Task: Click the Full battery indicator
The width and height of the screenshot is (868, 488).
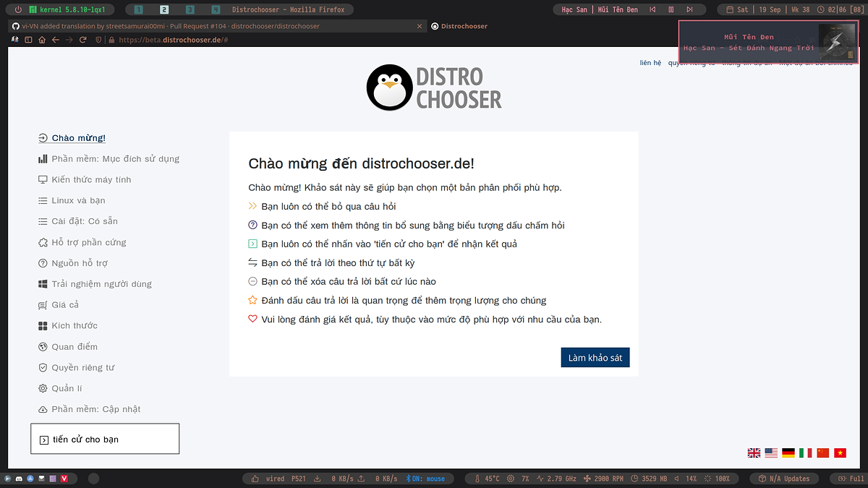Action: pyautogui.click(x=851, y=479)
